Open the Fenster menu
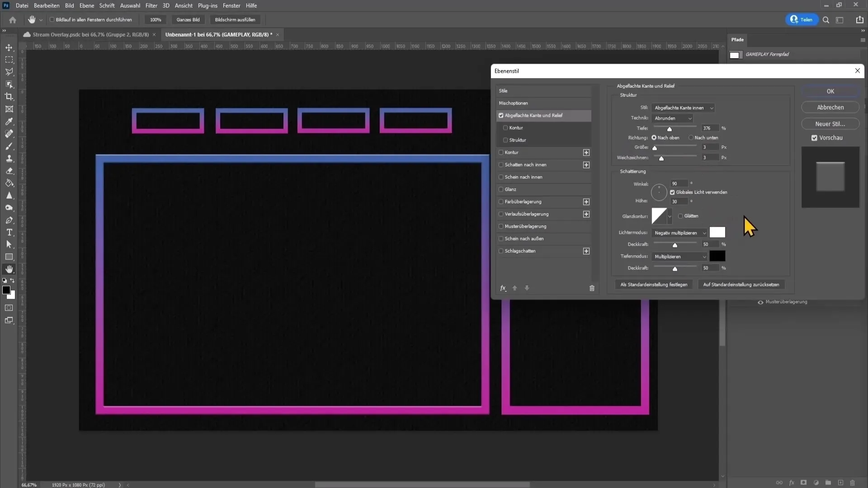868x488 pixels. (x=231, y=5)
